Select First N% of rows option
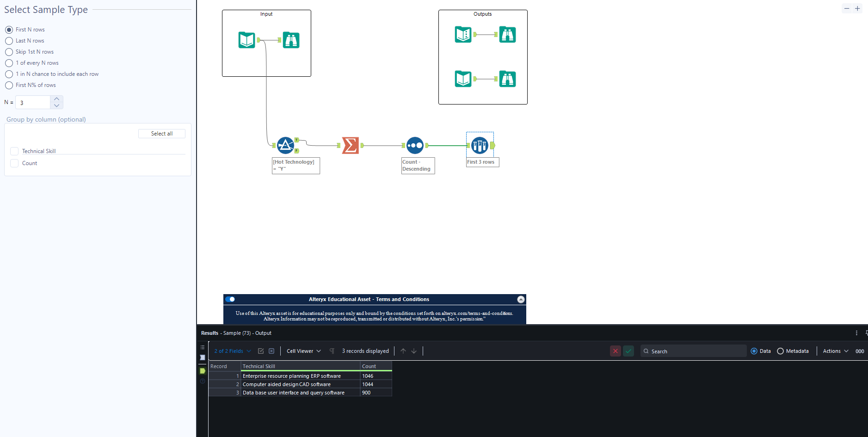868x437 pixels. point(9,85)
